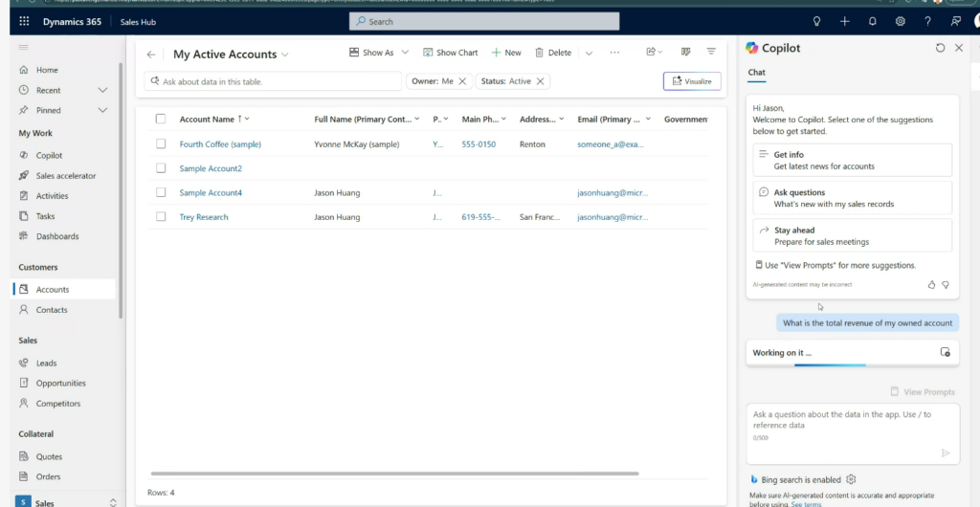The image size is (980, 507).
Task: Open Contacts in sidebar
Action: [52, 310]
